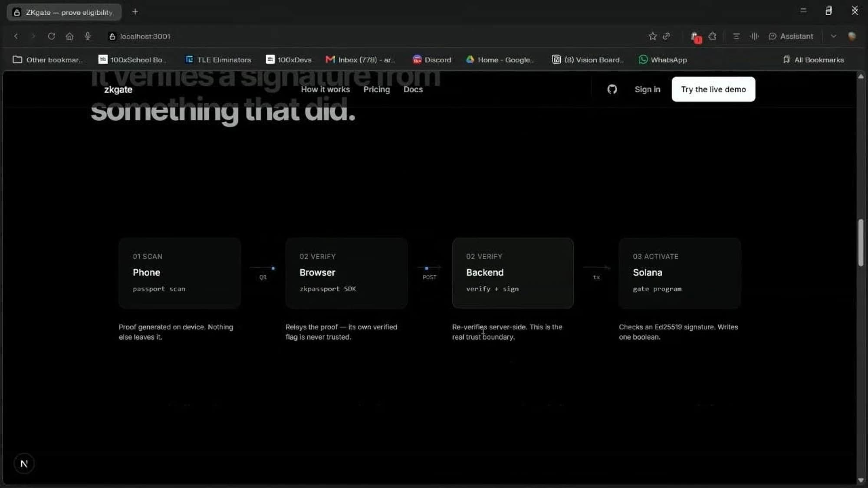Screen dimensions: 868x488
Task: Reload the localhost page
Action: point(51,36)
